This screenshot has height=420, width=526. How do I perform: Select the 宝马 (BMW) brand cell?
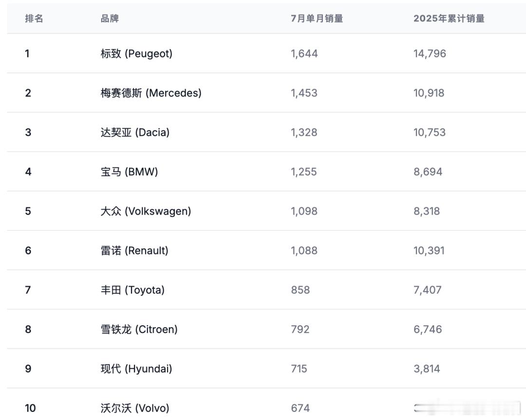129,172
